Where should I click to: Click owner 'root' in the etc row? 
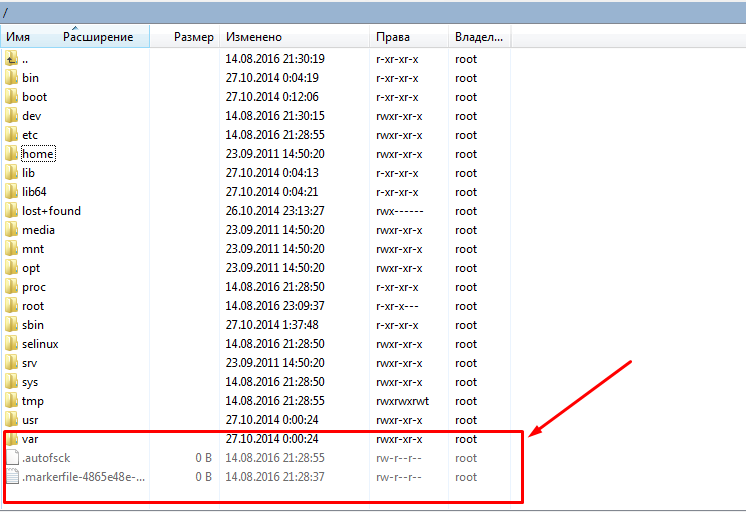click(x=466, y=135)
